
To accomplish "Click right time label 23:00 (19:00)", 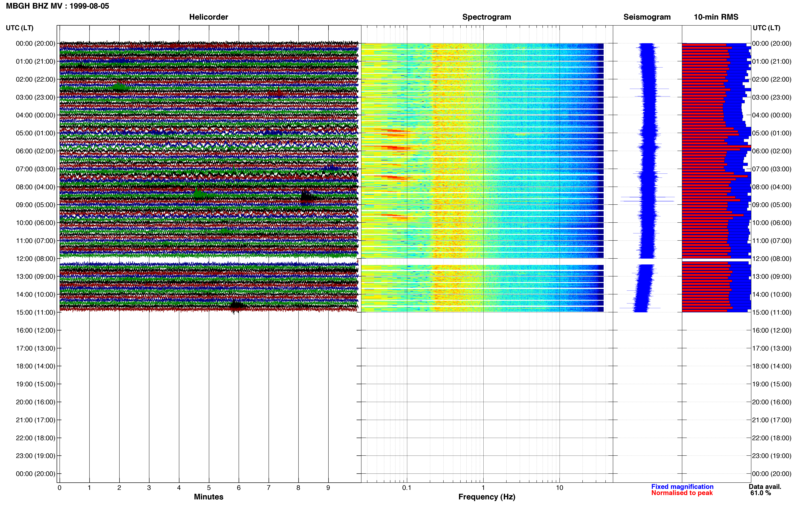I will pos(772,456).
